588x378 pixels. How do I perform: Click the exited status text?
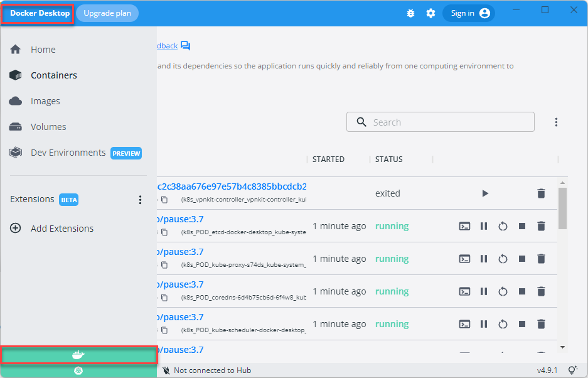[388, 193]
